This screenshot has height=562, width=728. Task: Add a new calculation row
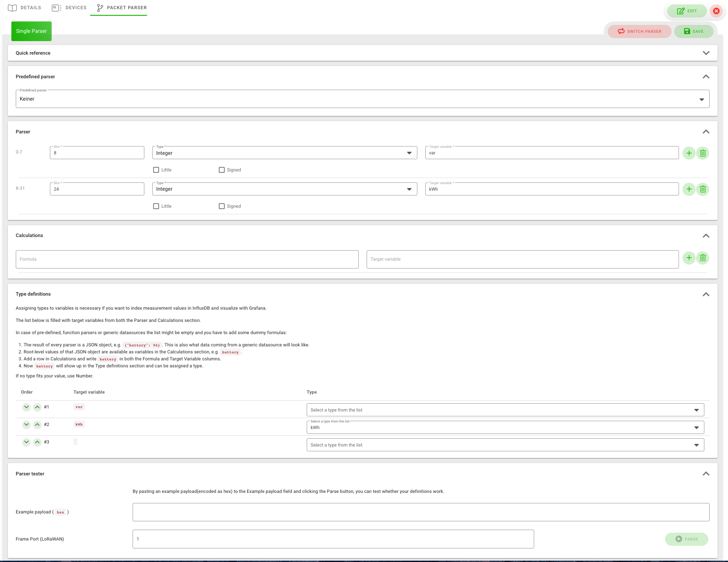click(689, 258)
